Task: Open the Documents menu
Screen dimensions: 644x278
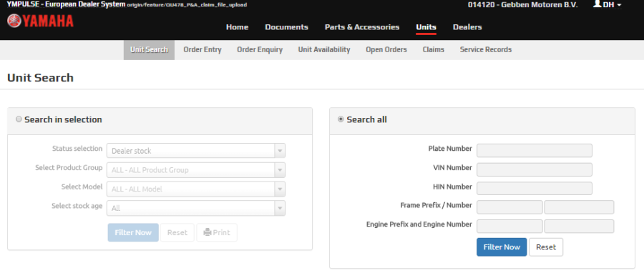Action: point(287,27)
